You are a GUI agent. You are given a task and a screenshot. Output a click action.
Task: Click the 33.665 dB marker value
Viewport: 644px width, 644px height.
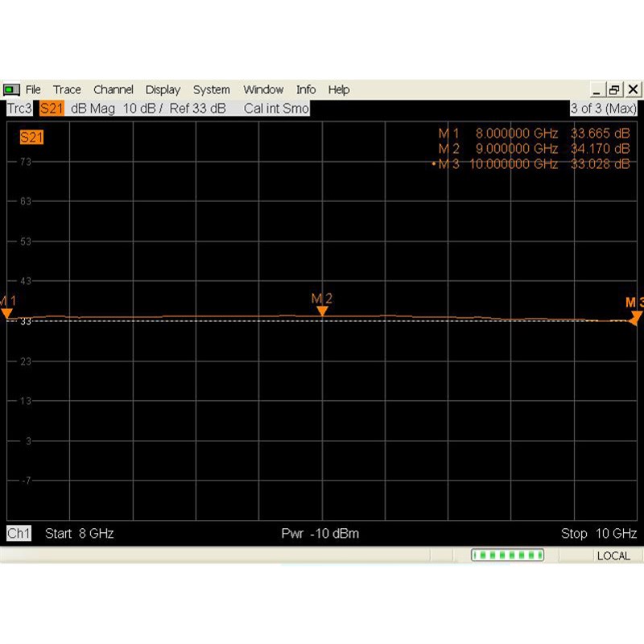click(x=600, y=134)
